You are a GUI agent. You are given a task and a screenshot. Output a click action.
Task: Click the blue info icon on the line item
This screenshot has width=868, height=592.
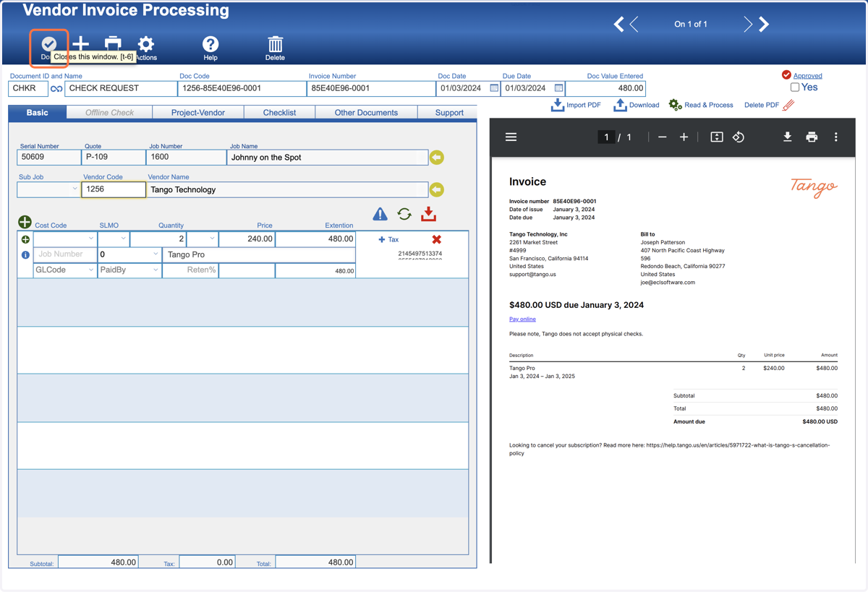point(25,255)
